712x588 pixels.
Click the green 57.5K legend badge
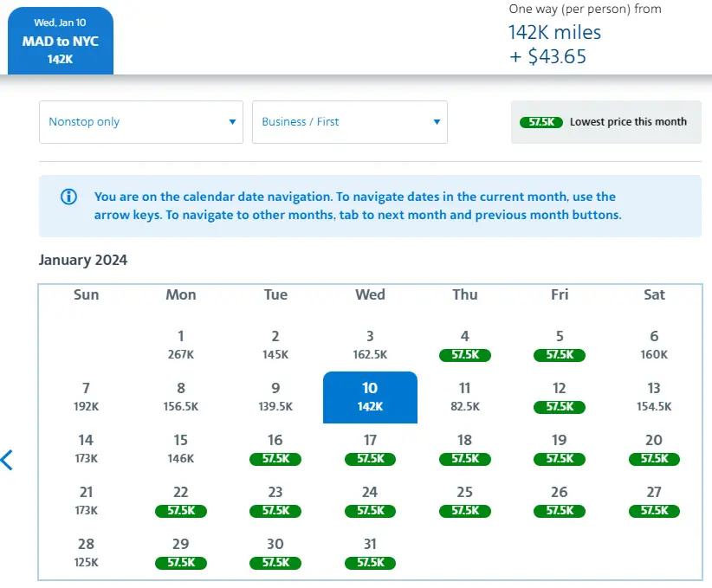click(541, 122)
